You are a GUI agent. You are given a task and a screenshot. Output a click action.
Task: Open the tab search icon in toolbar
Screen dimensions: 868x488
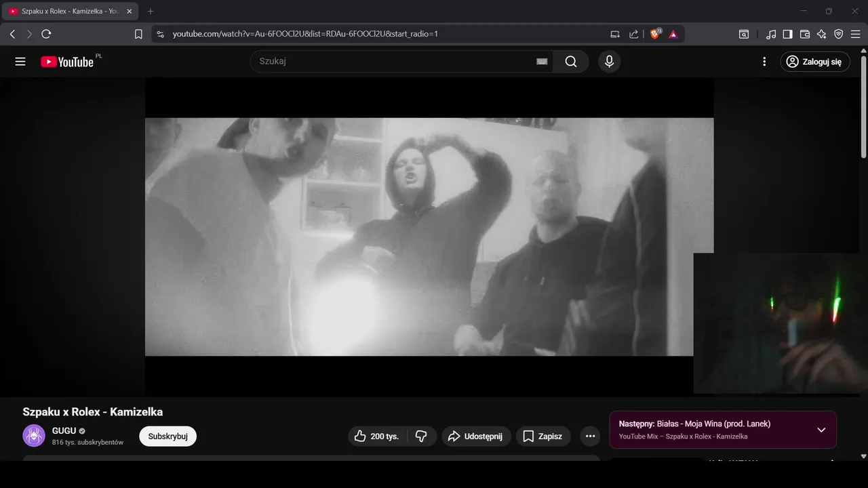coord(744,34)
